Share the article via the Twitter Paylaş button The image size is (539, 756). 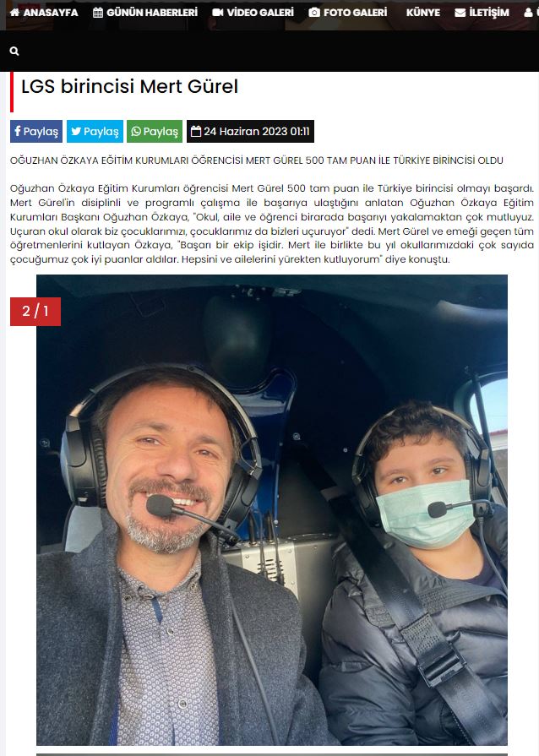[x=95, y=131]
